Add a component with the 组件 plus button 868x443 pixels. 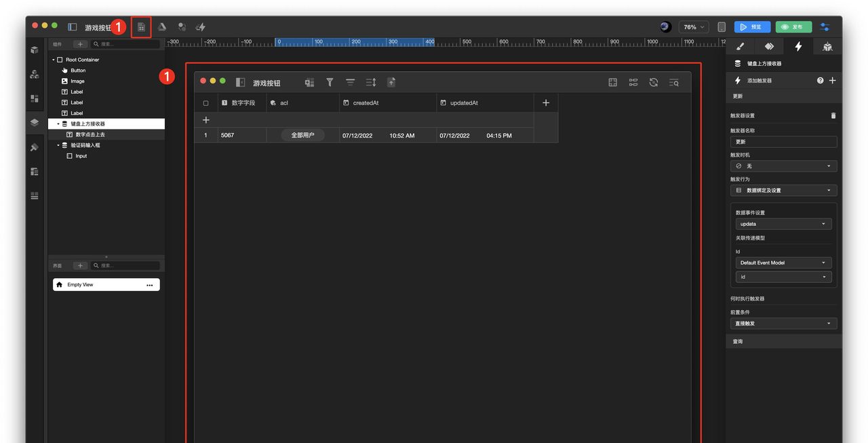[x=80, y=44]
